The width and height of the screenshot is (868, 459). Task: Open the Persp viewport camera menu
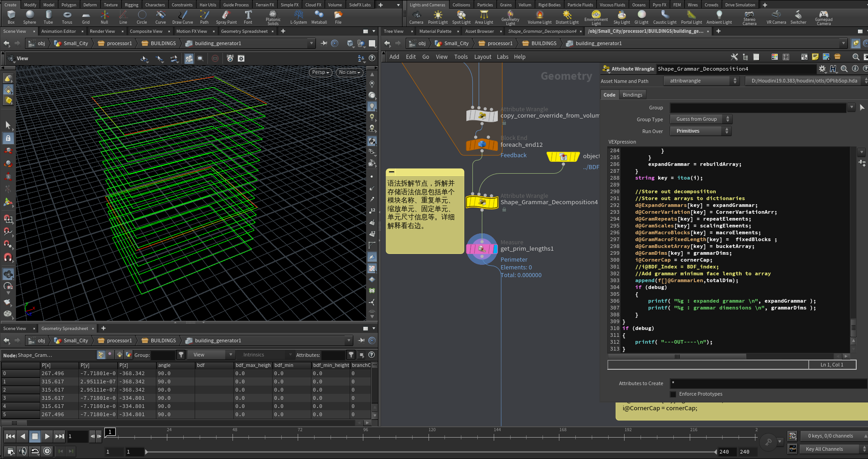click(x=320, y=72)
